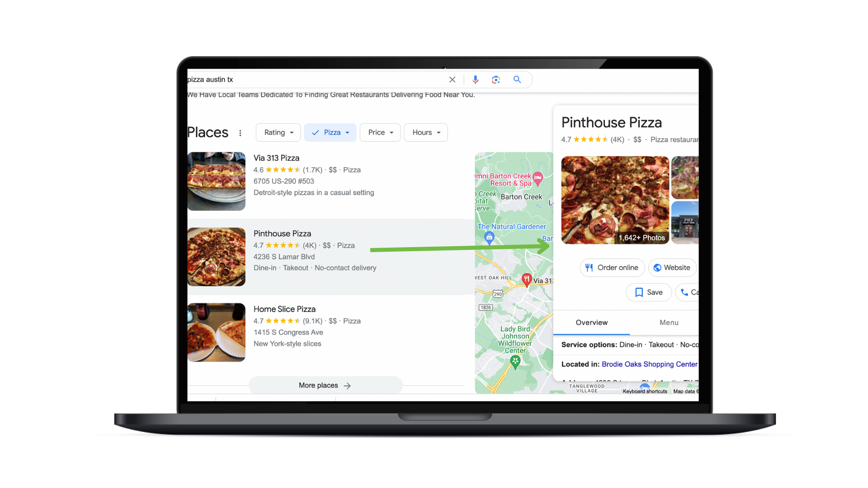Click the Save bookmark icon
Screen dimensions: 868x488
click(x=638, y=292)
